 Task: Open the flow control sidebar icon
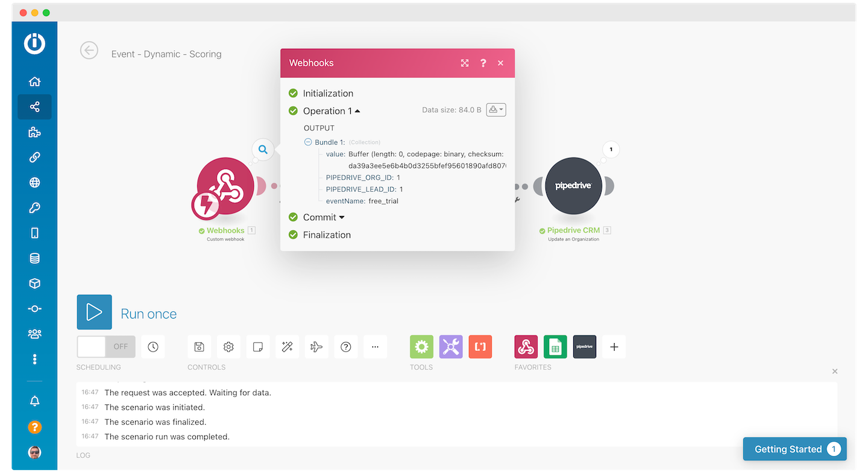[34, 308]
